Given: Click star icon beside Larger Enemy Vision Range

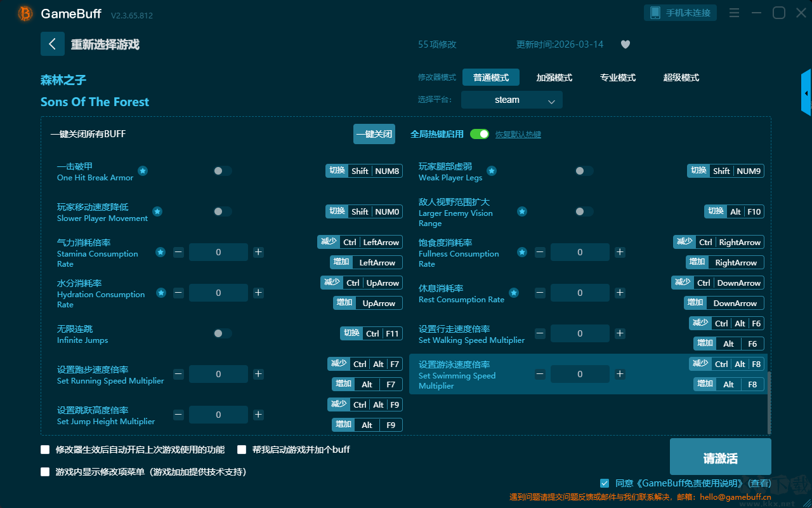Looking at the screenshot, I should (x=522, y=211).
